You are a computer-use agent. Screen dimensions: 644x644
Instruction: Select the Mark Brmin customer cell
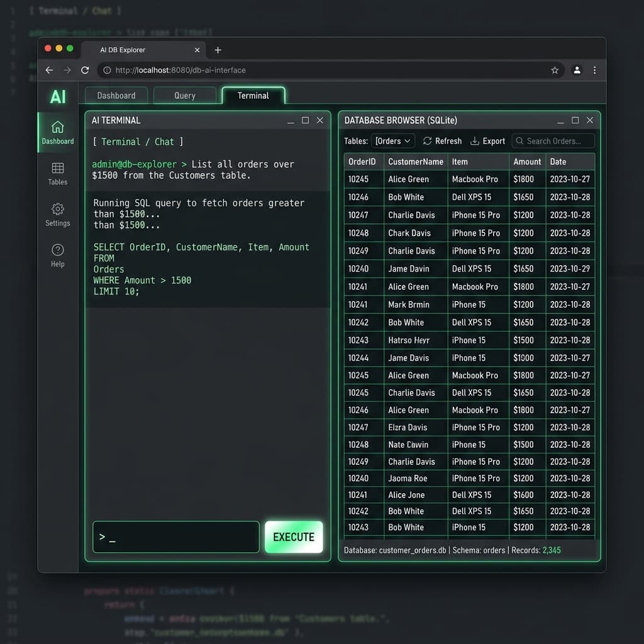click(416, 304)
